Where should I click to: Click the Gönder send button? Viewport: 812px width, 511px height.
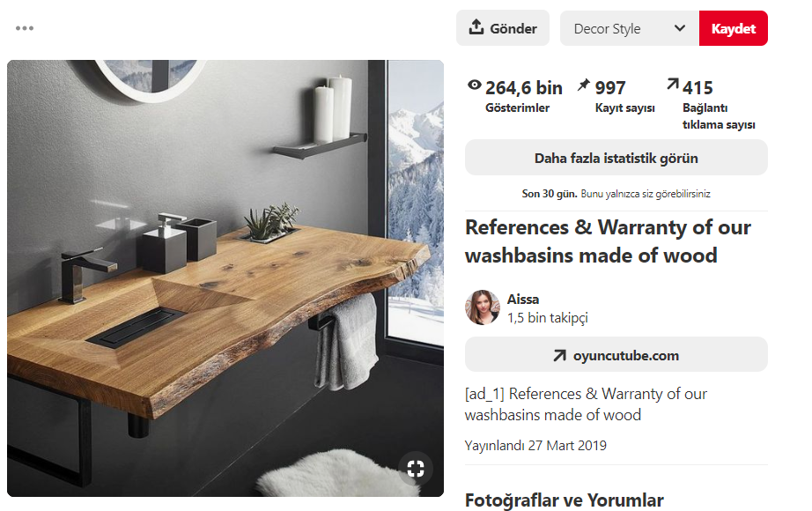(x=502, y=28)
